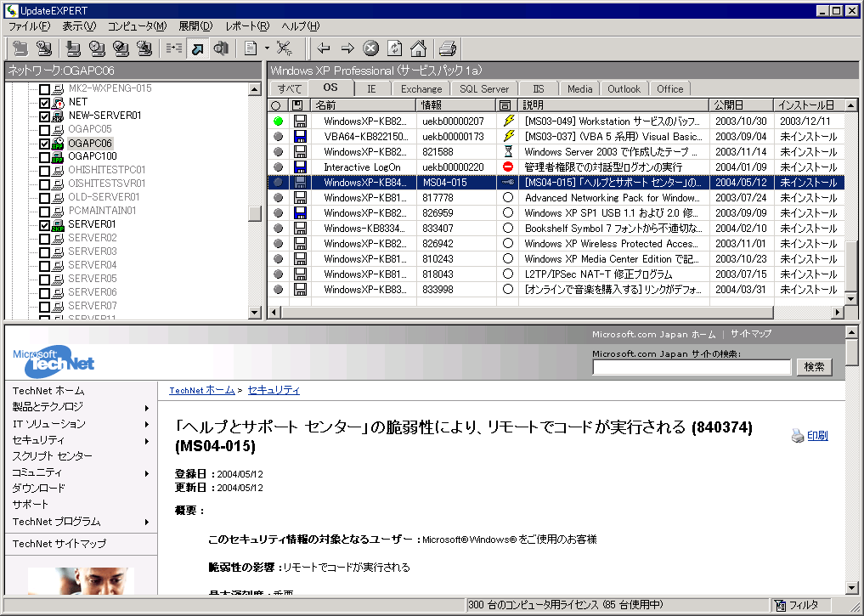Switch to the IE tab
The image size is (864, 616).
click(371, 88)
